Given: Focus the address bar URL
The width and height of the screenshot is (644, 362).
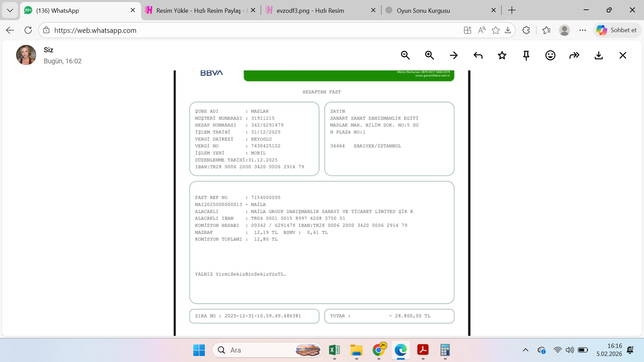Looking at the screenshot, I should tap(255, 30).
